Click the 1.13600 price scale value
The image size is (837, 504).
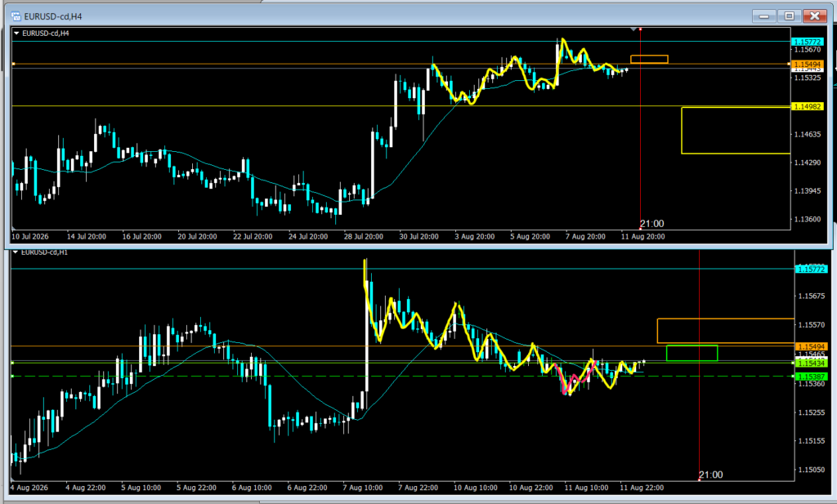pyautogui.click(x=807, y=219)
